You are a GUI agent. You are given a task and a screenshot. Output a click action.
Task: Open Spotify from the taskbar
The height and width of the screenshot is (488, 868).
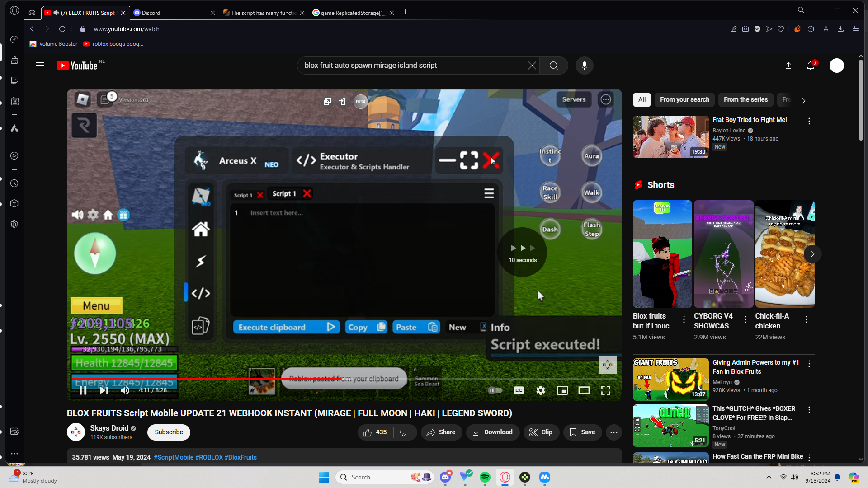tap(485, 477)
